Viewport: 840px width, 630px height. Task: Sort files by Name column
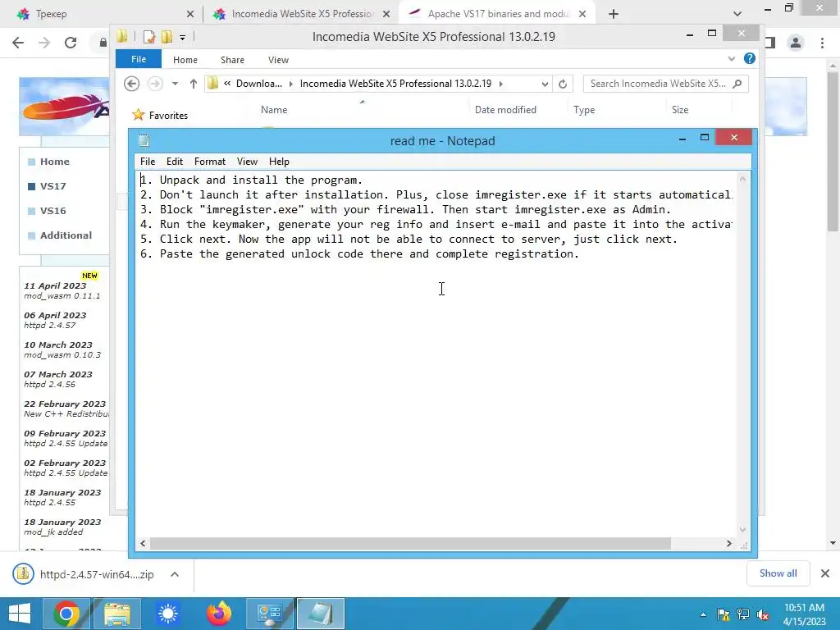(274, 110)
